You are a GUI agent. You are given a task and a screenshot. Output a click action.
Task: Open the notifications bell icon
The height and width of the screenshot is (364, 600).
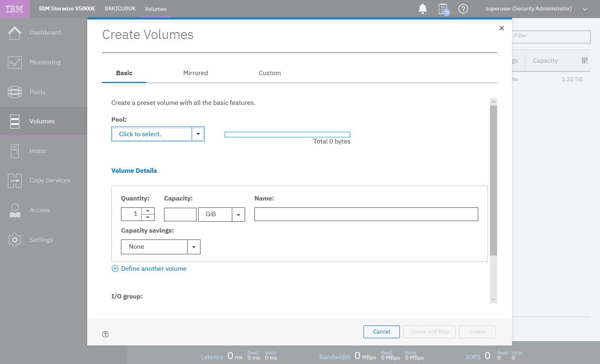[423, 9]
